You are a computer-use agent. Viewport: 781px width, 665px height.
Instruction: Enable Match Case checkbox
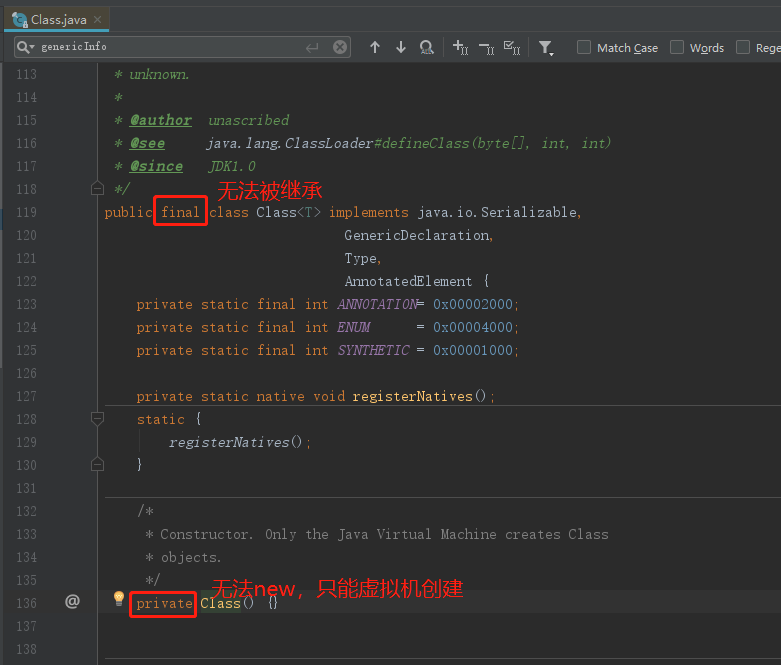584,47
